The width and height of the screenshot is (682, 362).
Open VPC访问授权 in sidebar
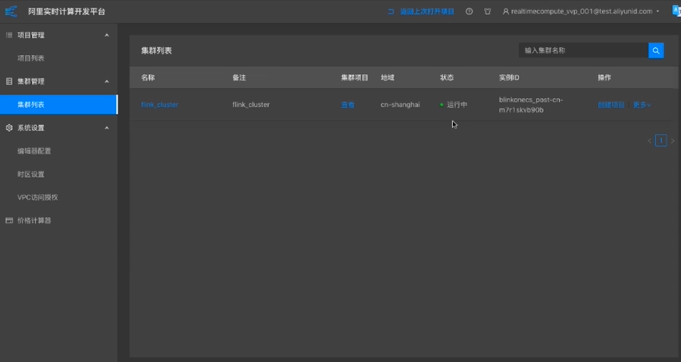point(38,198)
